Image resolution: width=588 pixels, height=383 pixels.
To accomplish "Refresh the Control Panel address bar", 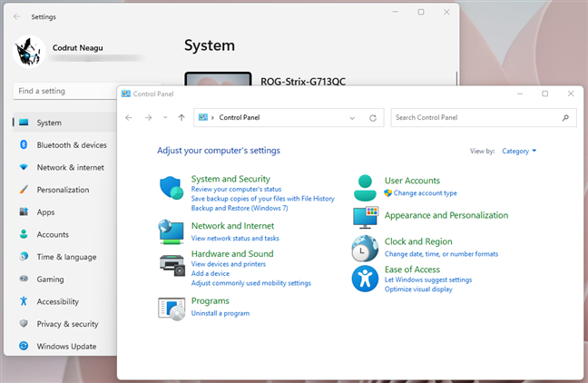I will pyautogui.click(x=373, y=118).
